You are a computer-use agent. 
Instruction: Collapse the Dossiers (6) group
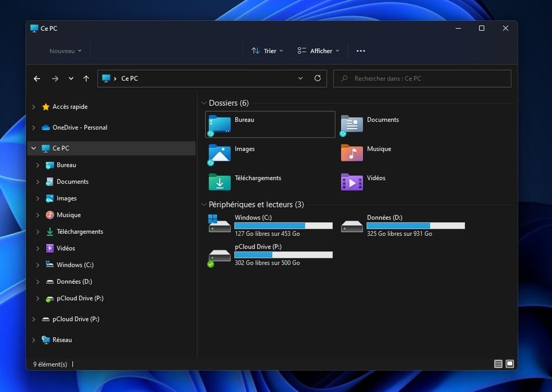(x=204, y=103)
